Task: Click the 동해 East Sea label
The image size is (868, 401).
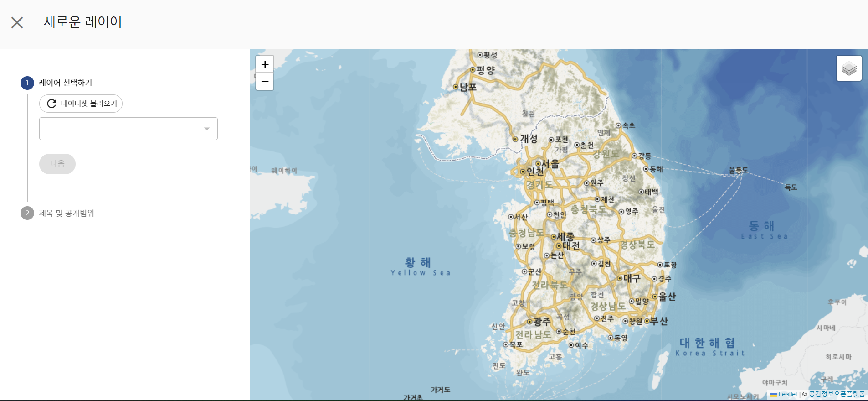Action: [762, 226]
